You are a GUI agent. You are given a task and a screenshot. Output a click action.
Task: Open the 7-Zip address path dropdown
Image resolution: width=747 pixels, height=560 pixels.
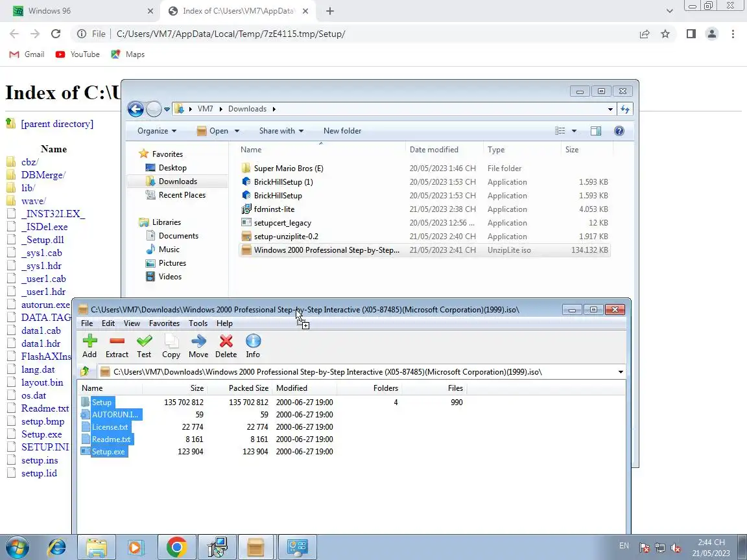pyautogui.click(x=621, y=372)
